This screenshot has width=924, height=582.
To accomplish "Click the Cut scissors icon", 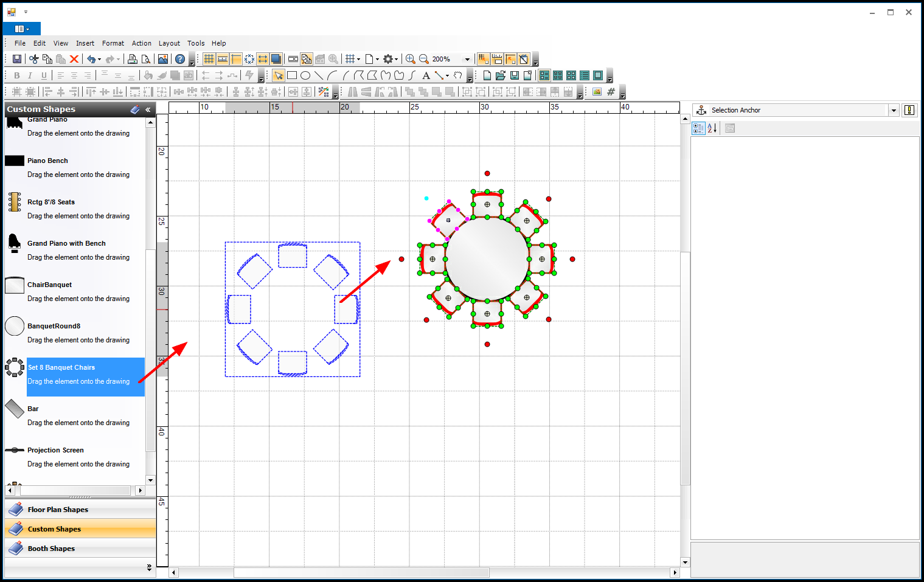I will (x=34, y=59).
